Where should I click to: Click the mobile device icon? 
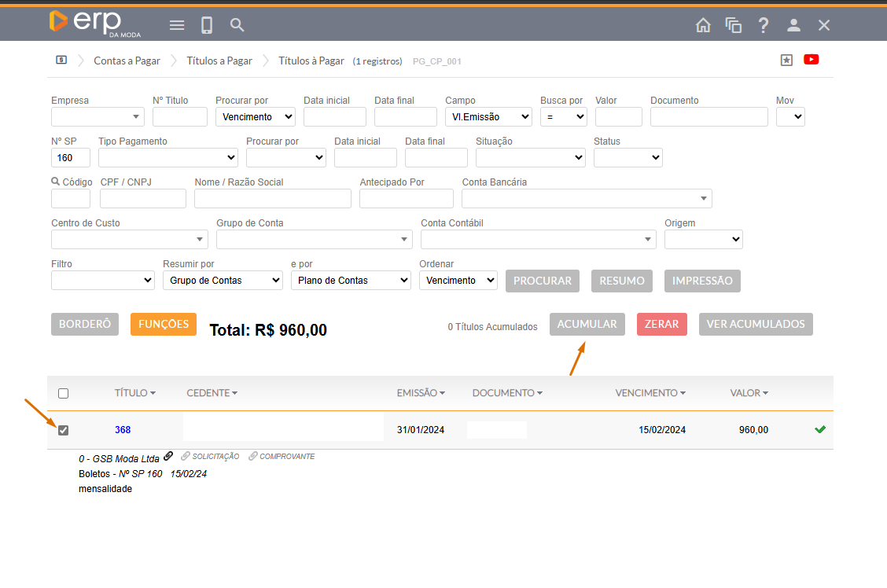tap(207, 25)
